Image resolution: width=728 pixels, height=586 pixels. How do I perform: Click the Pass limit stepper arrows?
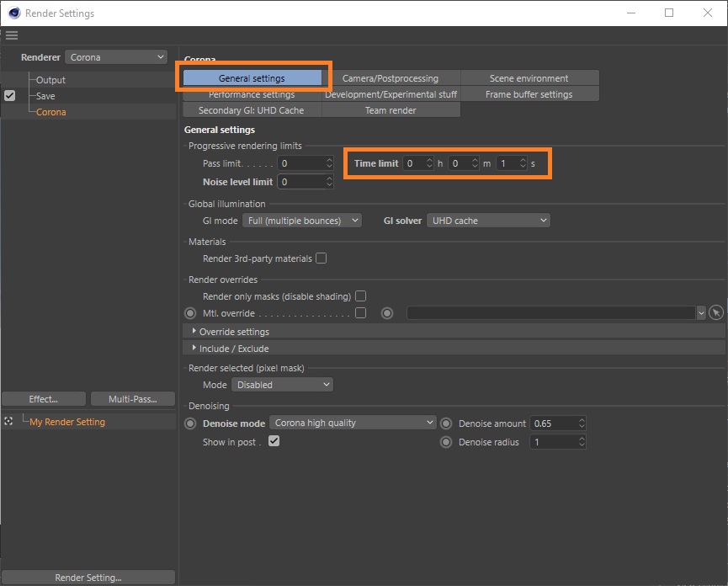click(x=329, y=163)
